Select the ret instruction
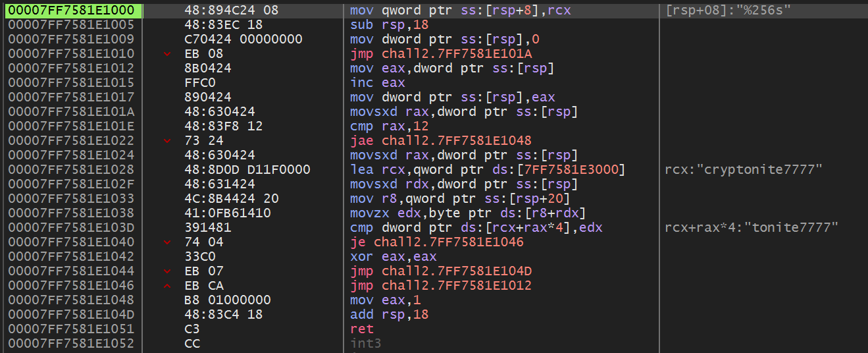This screenshot has height=353, width=868. pos(361,329)
